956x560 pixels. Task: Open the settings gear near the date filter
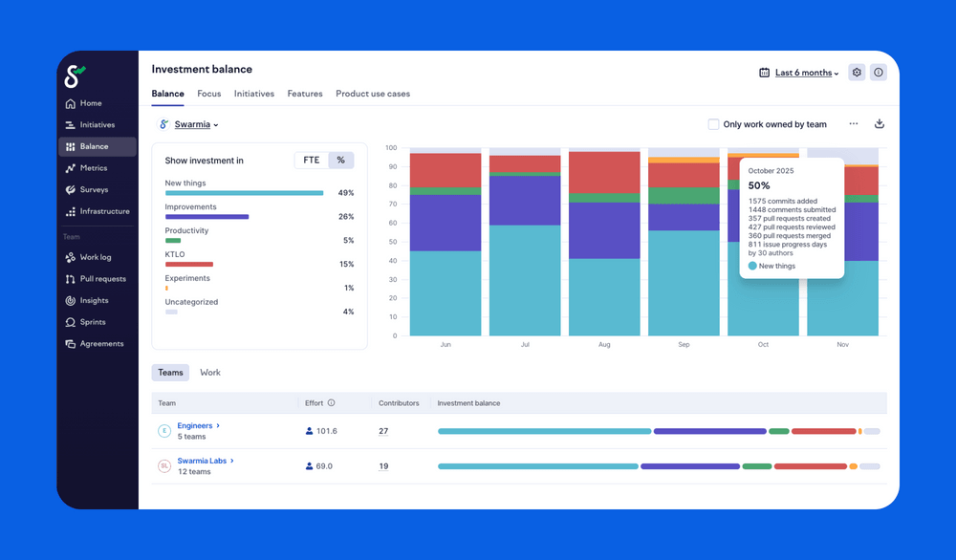tap(857, 72)
